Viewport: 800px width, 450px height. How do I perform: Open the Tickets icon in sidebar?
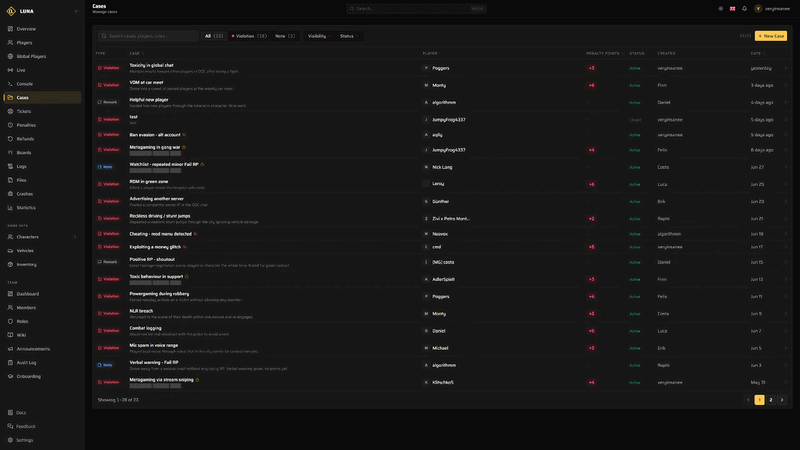coord(10,111)
